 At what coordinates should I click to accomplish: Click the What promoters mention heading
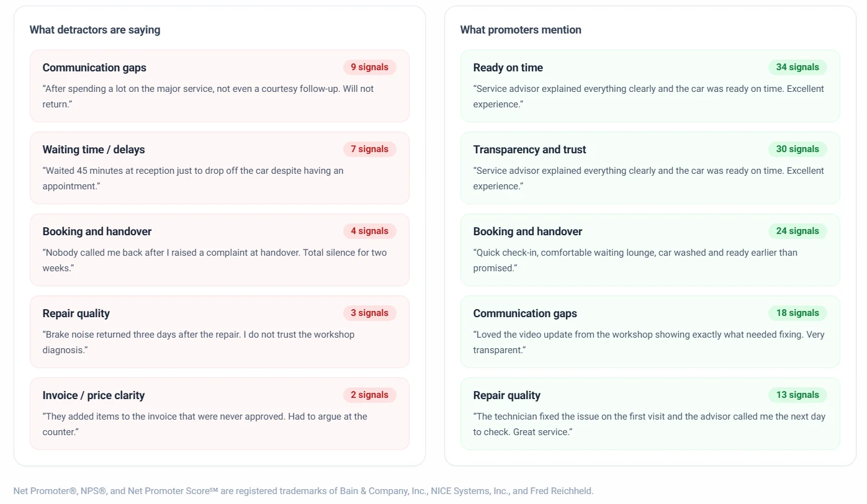pos(521,30)
